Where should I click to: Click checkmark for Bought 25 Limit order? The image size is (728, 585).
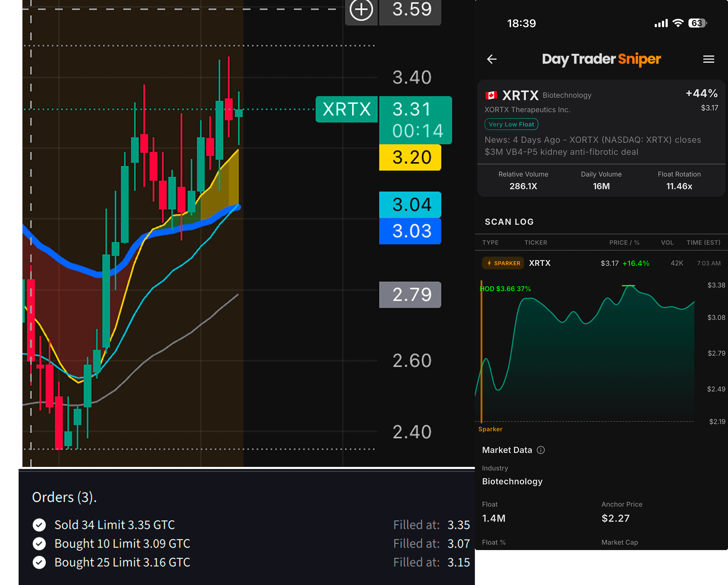pos(39,562)
